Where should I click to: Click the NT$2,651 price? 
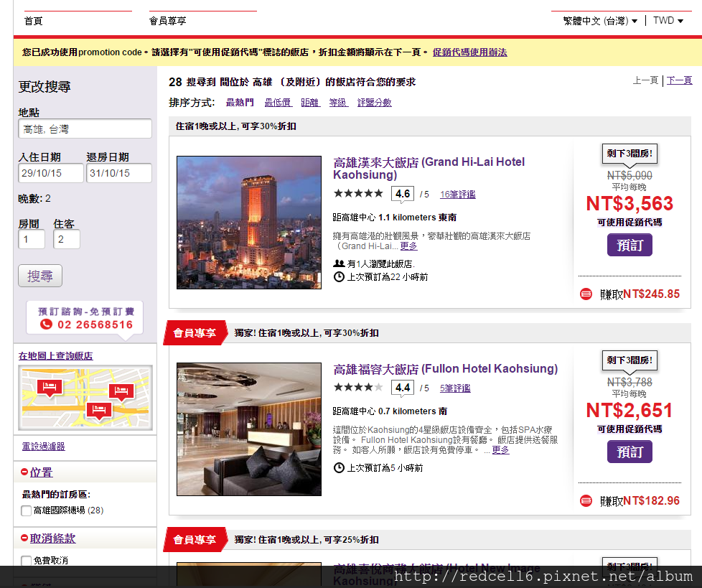click(x=630, y=411)
